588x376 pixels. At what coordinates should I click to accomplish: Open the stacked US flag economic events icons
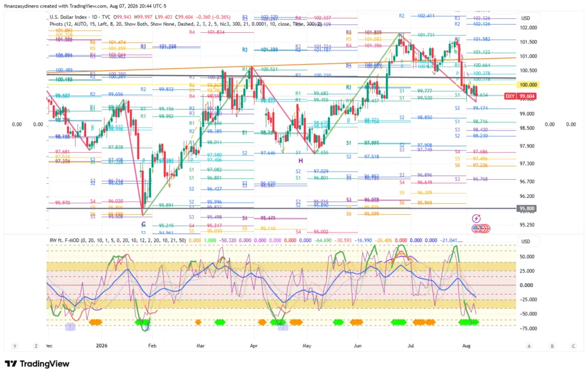pyautogui.click(x=481, y=228)
